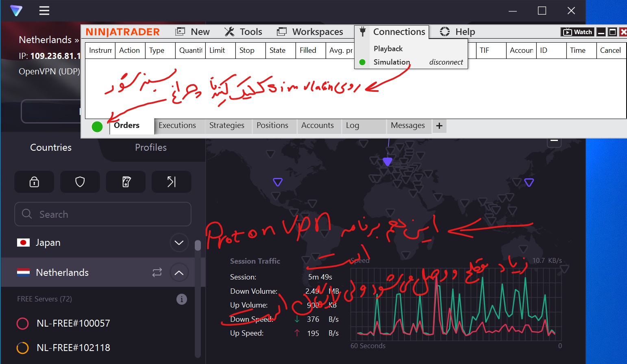The image size is (627, 364).
Task: Click the FREE Servers info icon
Action: (x=182, y=299)
